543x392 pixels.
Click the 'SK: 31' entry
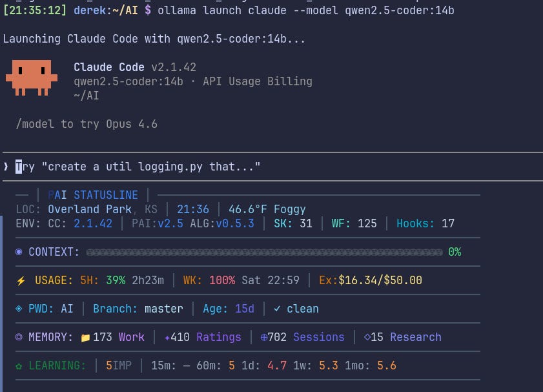293,223
